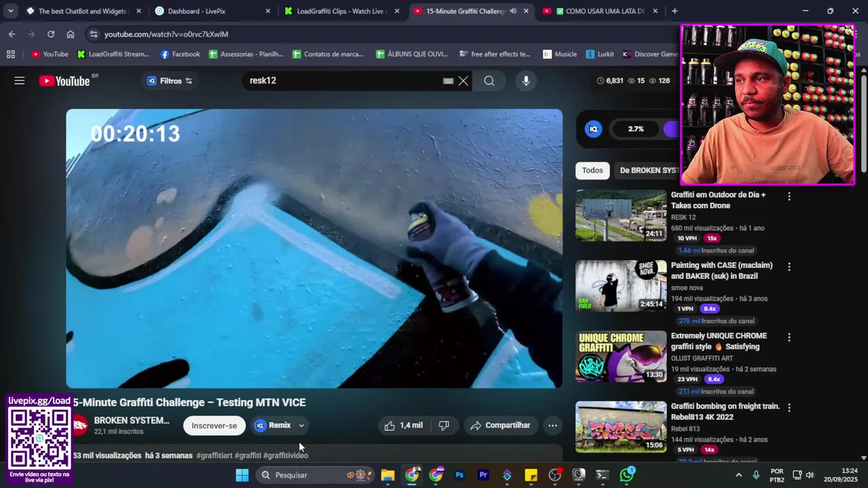Open Photoshop from the taskbar
Image resolution: width=868 pixels, height=488 pixels.
(459, 475)
